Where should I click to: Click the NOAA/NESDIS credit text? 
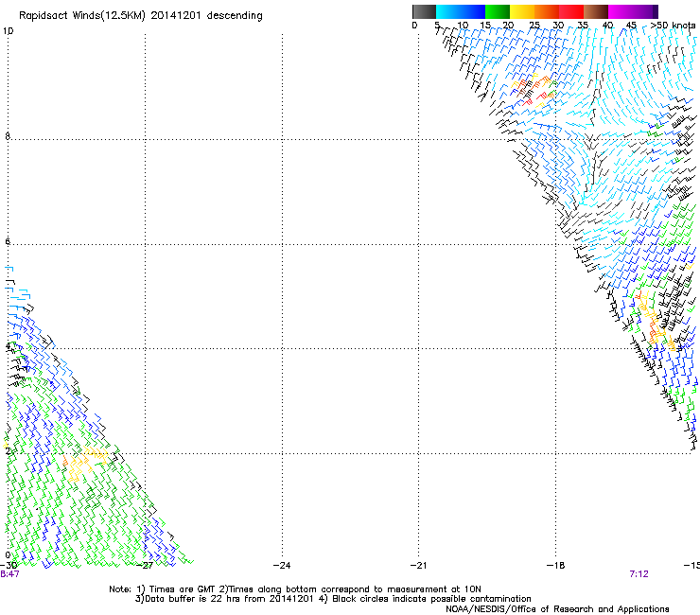tap(557, 609)
